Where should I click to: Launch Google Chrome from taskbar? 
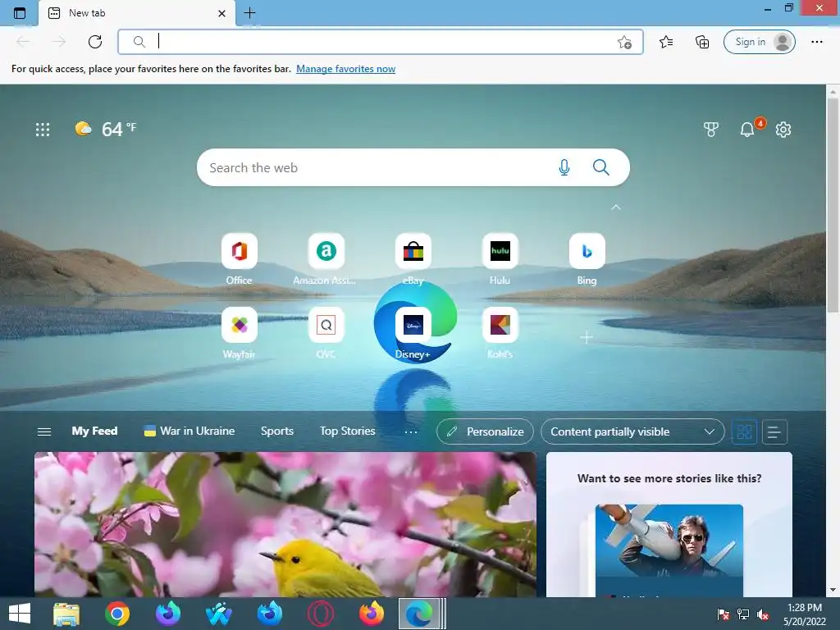pos(116,614)
